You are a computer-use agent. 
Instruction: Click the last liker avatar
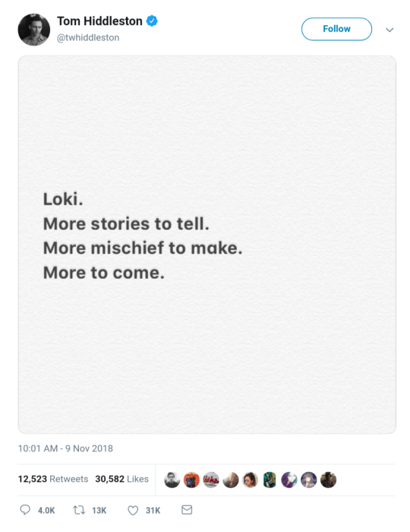[328, 480]
